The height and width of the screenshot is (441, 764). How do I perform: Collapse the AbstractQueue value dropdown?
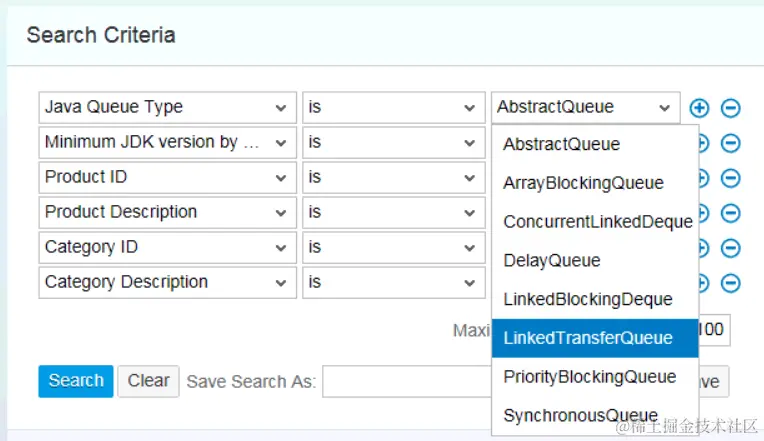(x=585, y=108)
